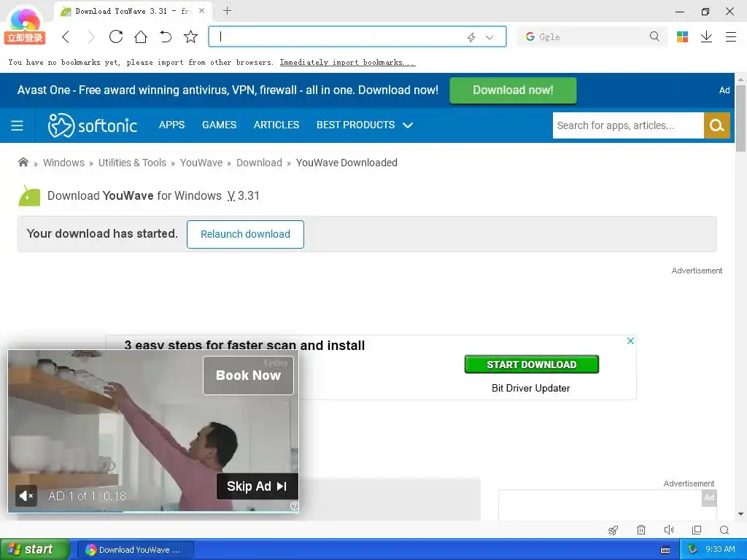Go back with the browser back arrow
This screenshot has height=560, width=747.
coord(66,36)
